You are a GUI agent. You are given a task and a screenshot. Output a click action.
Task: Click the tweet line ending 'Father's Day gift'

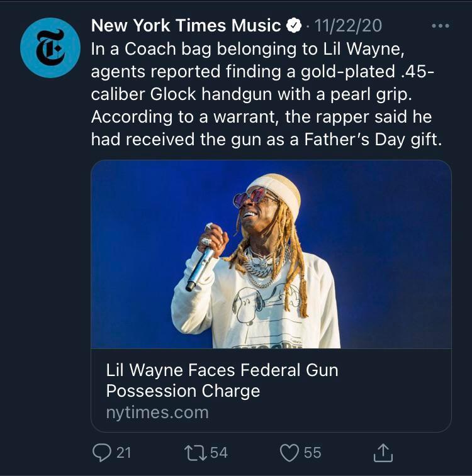pos(267,140)
